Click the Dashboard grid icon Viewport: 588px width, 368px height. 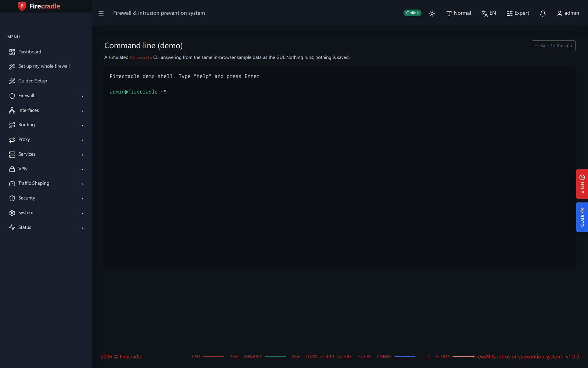[12, 52]
